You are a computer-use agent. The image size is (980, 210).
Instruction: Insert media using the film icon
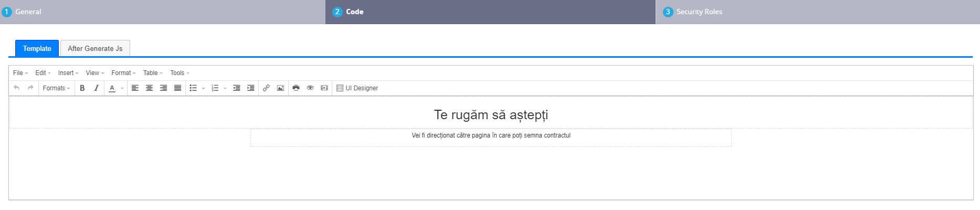tap(324, 88)
